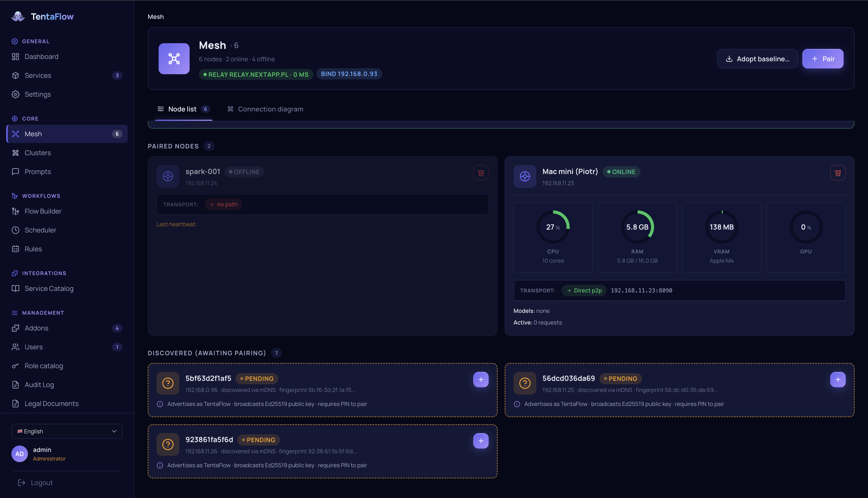Pair discovered node 56dcd036da69 with plus button
Screen dimensions: 868x498
[838, 379]
